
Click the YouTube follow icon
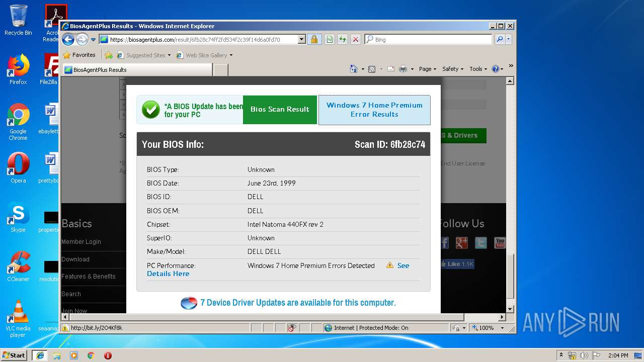[500, 243]
